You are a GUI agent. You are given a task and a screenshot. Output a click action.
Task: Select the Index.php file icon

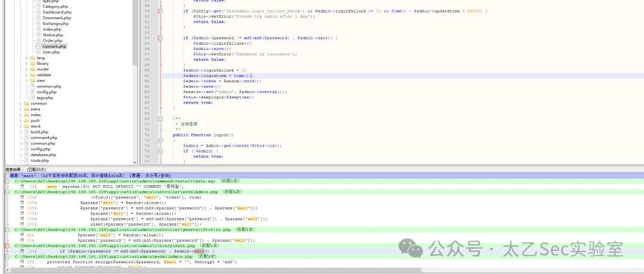click(x=39, y=30)
